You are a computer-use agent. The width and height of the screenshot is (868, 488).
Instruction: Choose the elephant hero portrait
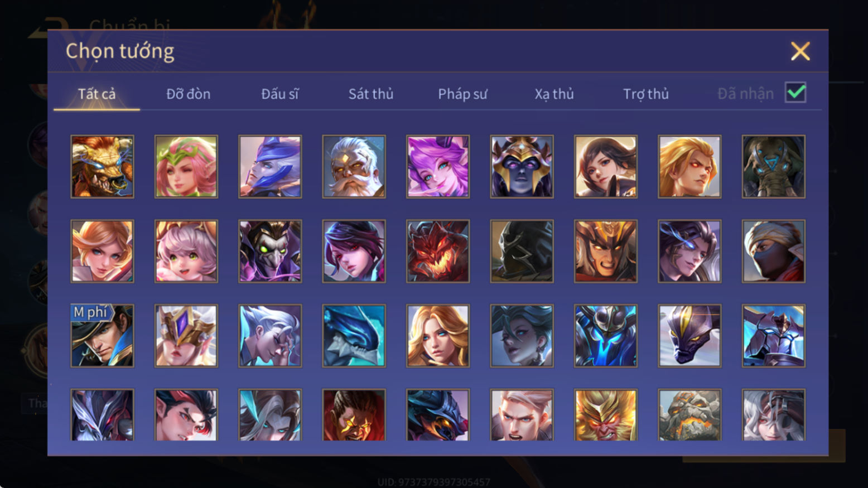773,166
